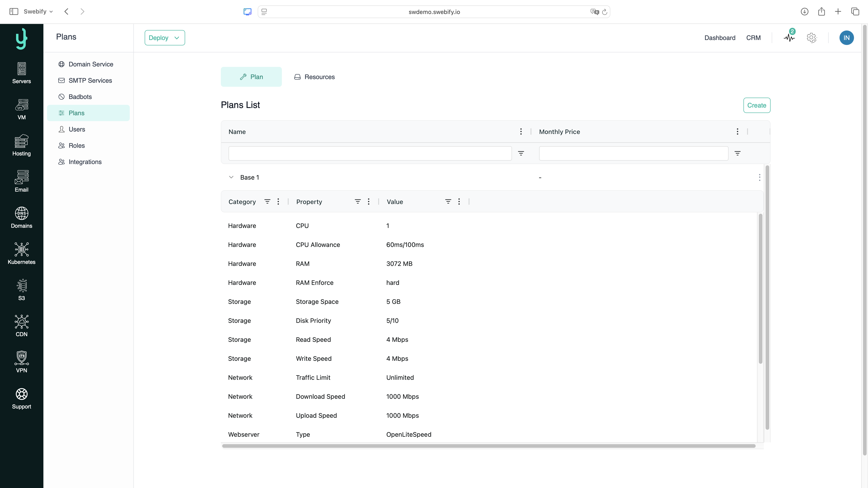Screen dimensions: 868x488
Task: Select the 'OpenLiteSpeed' value cell
Action: click(x=409, y=434)
